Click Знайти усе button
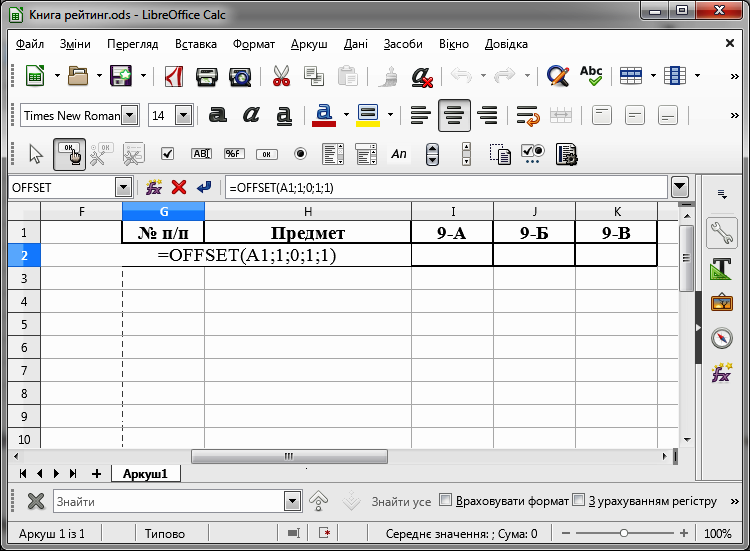Viewport: 750px width, 551px height. pos(401,501)
